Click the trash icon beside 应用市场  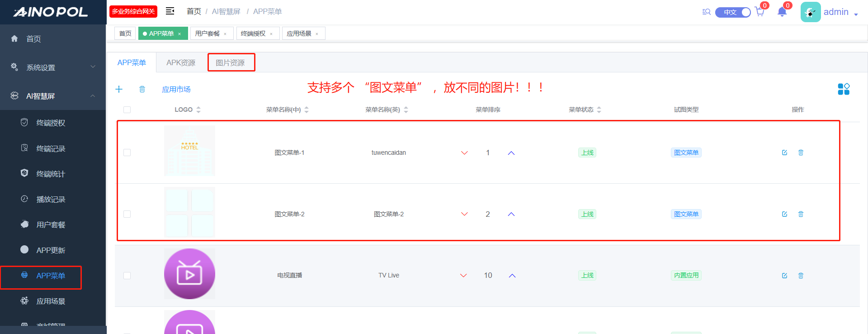coord(142,89)
